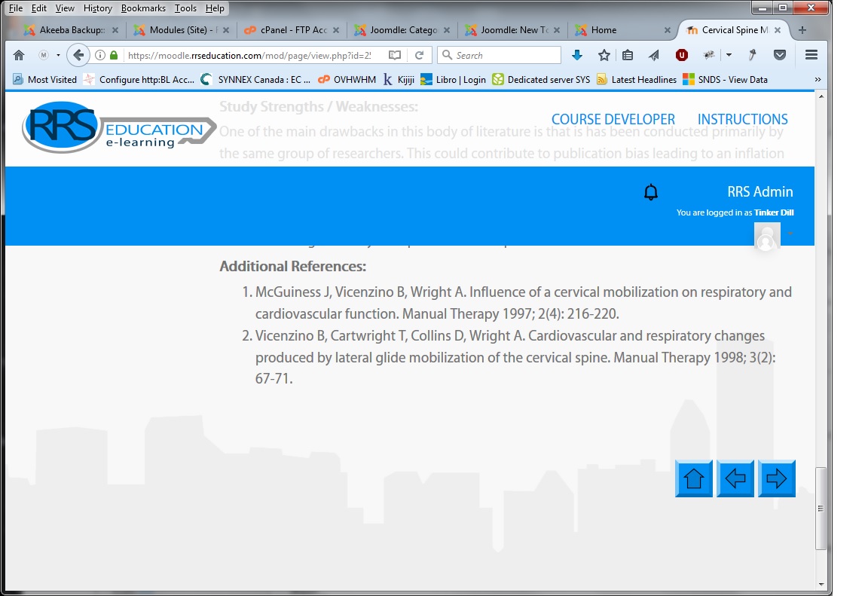
Task: Switch to the cPanel - FTP tab
Action: pyautogui.click(x=290, y=30)
